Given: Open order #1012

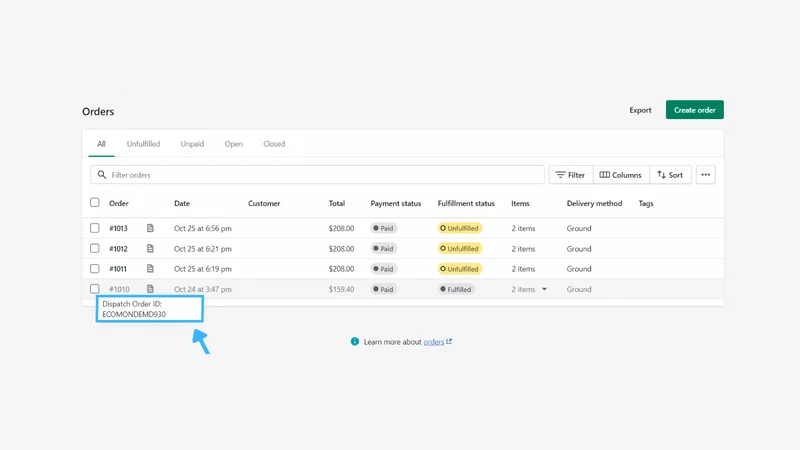Looking at the screenshot, I should point(118,248).
